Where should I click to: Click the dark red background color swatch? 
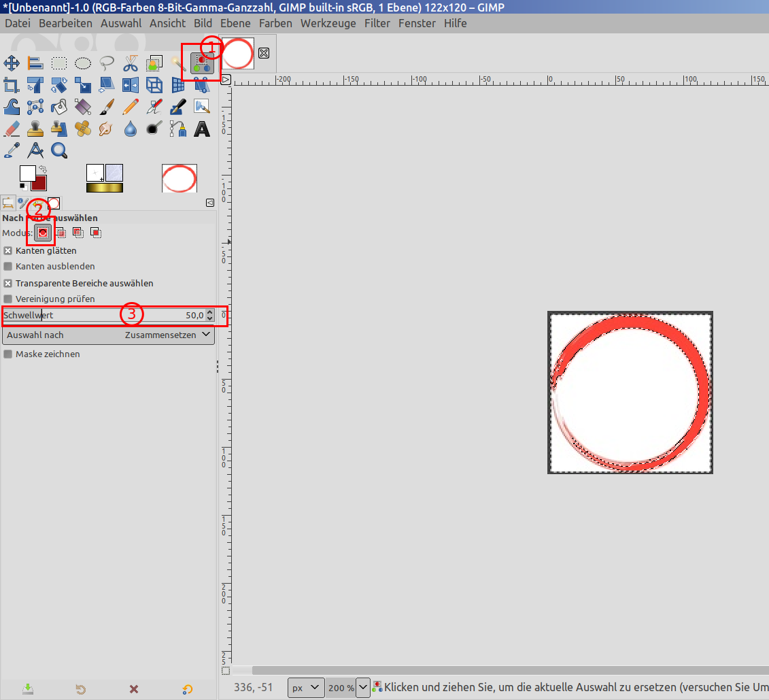(39, 184)
